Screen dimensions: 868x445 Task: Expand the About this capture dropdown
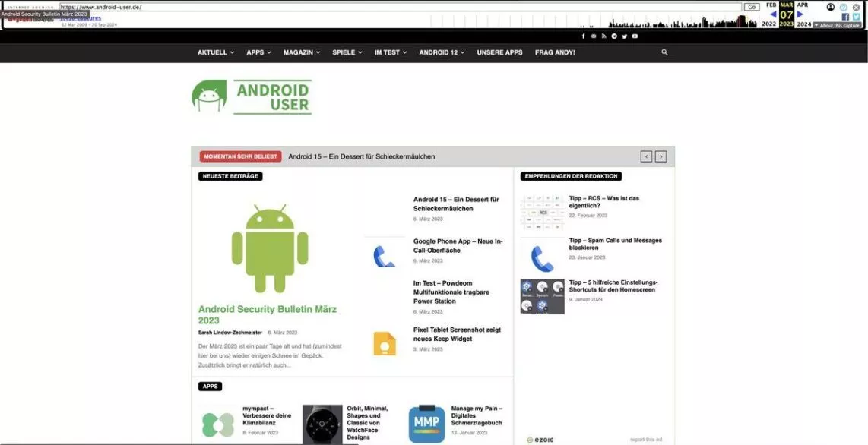coord(836,25)
